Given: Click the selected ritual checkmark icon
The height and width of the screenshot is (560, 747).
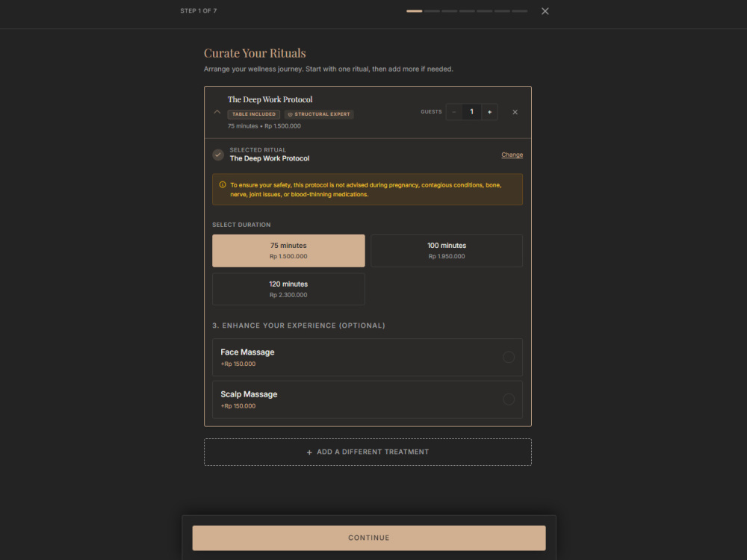Looking at the screenshot, I should 218,155.
